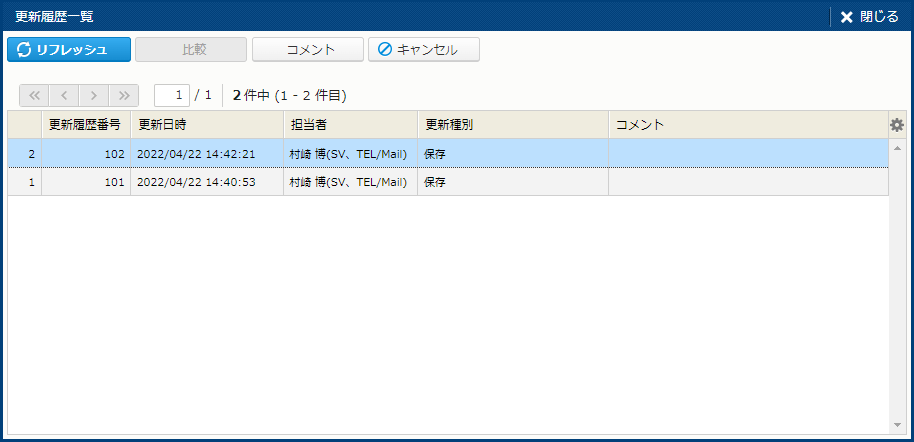
Task: Click the 更新種別 column header
Action: pyautogui.click(x=512, y=125)
